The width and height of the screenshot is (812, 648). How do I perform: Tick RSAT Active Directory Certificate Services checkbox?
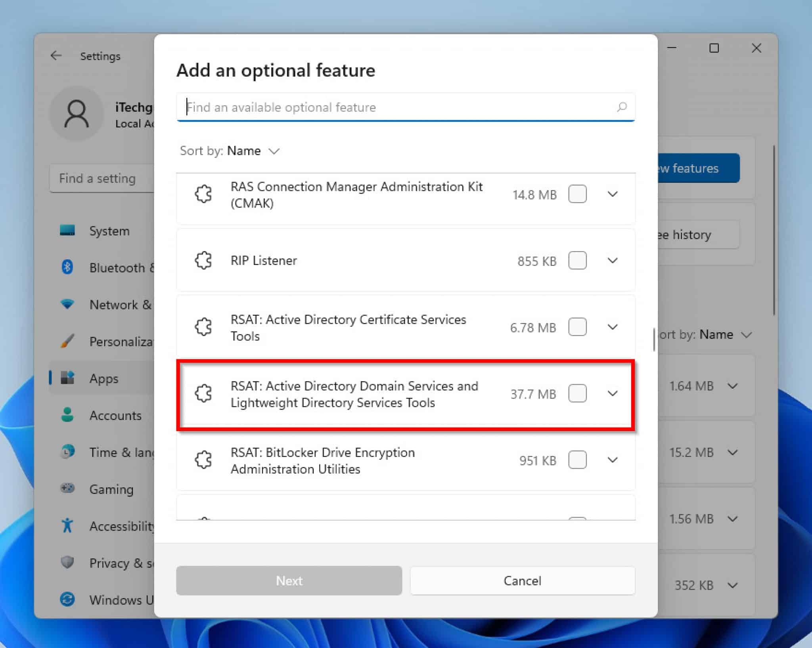577,327
